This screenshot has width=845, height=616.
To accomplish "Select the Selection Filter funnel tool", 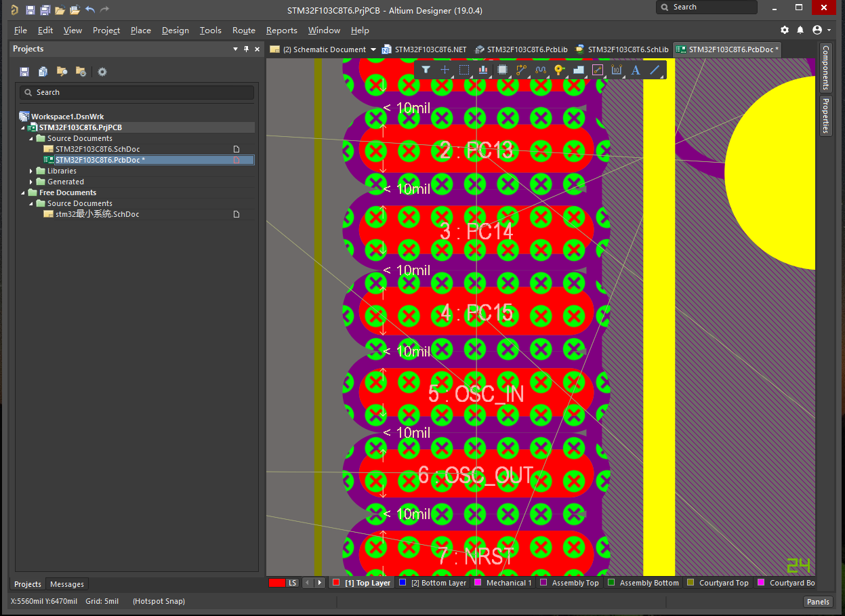I will click(x=426, y=70).
